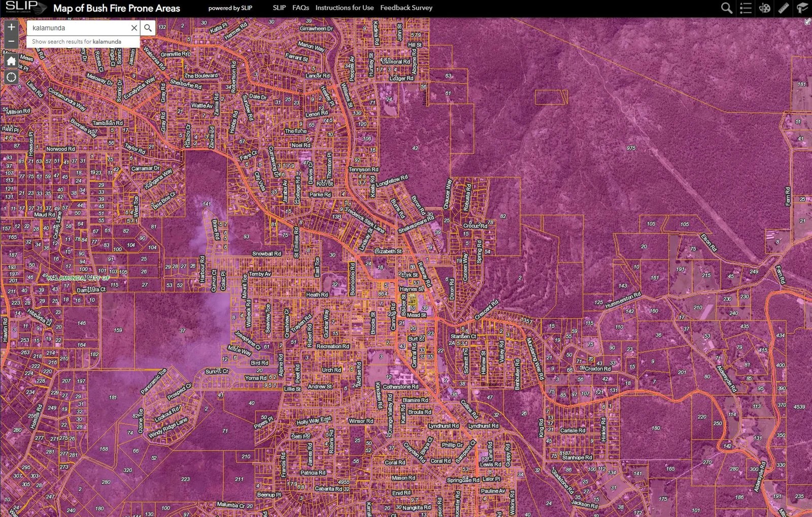The height and width of the screenshot is (517, 812).
Task: Open the search tool in the top toolbar
Action: tap(726, 8)
